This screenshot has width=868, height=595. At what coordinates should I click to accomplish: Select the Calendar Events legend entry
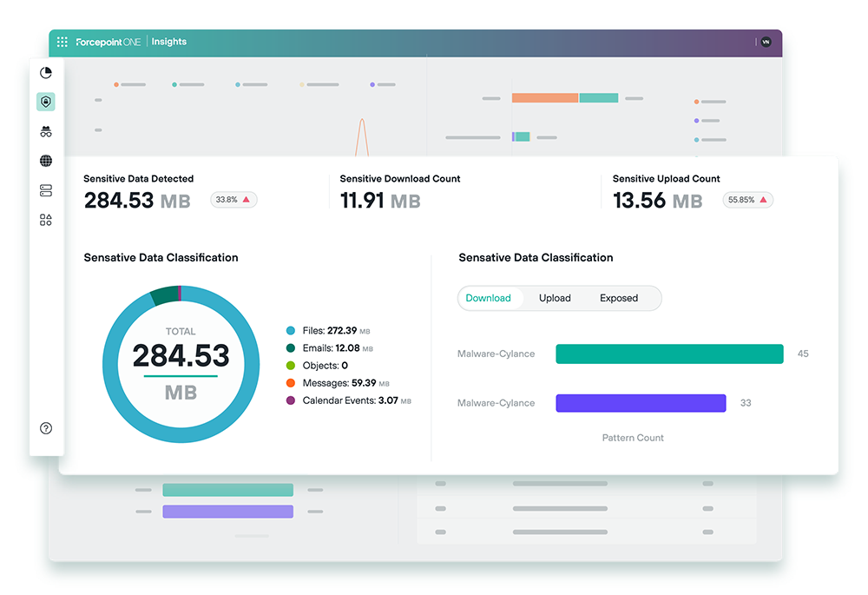[x=349, y=400]
